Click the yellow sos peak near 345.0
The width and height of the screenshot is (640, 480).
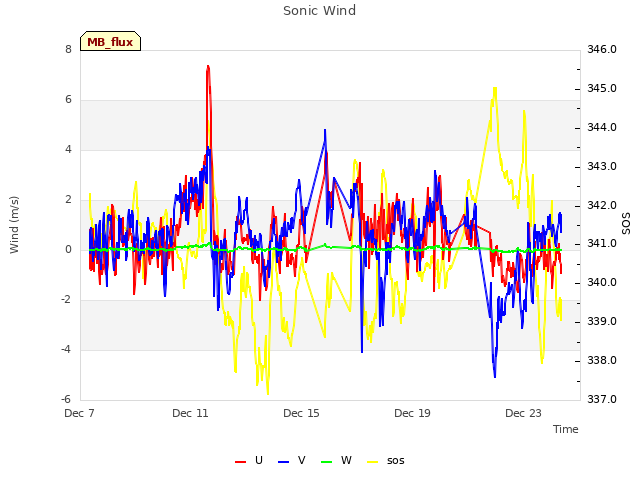[x=495, y=88]
